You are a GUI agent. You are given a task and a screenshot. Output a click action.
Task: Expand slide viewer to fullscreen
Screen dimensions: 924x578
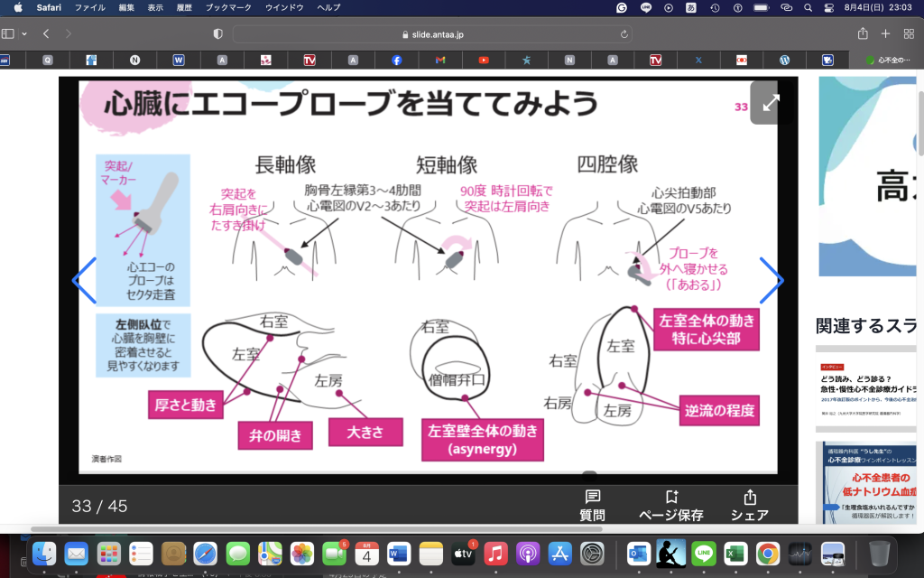click(771, 104)
